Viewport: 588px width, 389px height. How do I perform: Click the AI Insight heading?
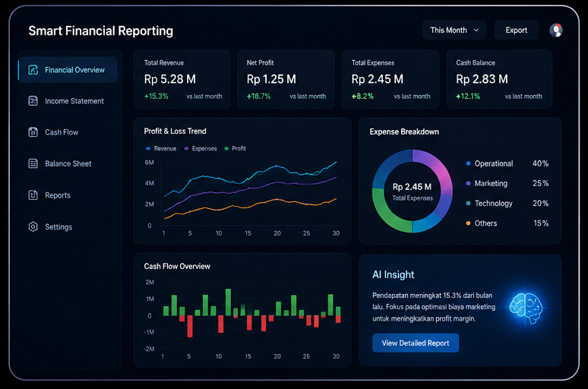click(394, 275)
